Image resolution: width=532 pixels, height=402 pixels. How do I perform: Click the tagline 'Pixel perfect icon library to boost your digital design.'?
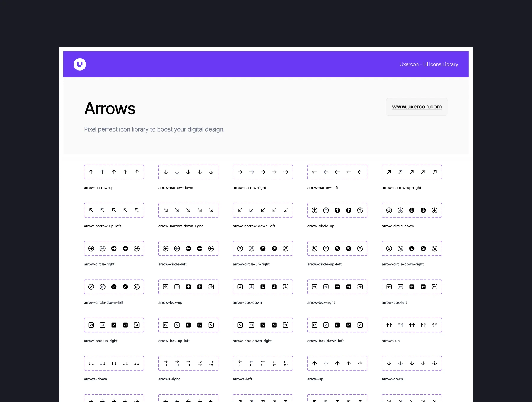(154, 129)
